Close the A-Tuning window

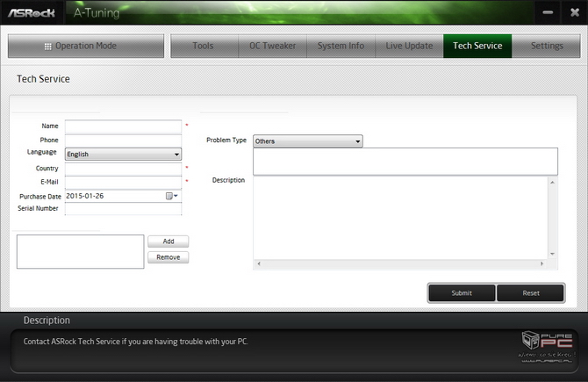[x=575, y=12]
